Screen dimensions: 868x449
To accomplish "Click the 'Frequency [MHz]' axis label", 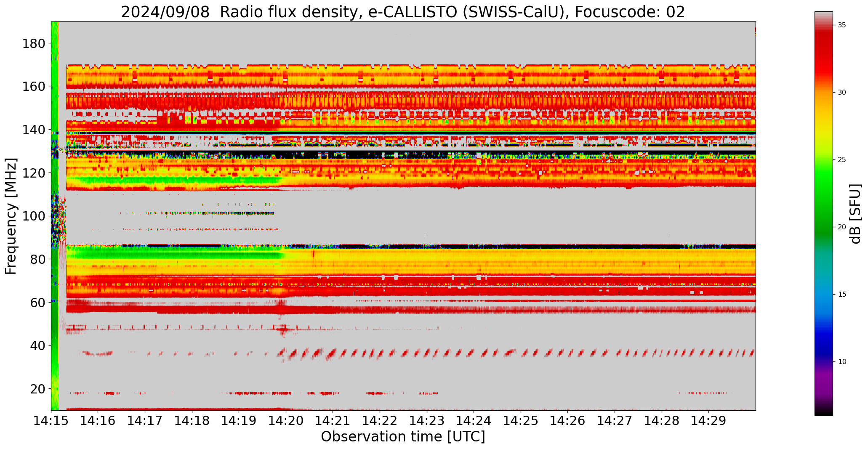I will 11,216.
